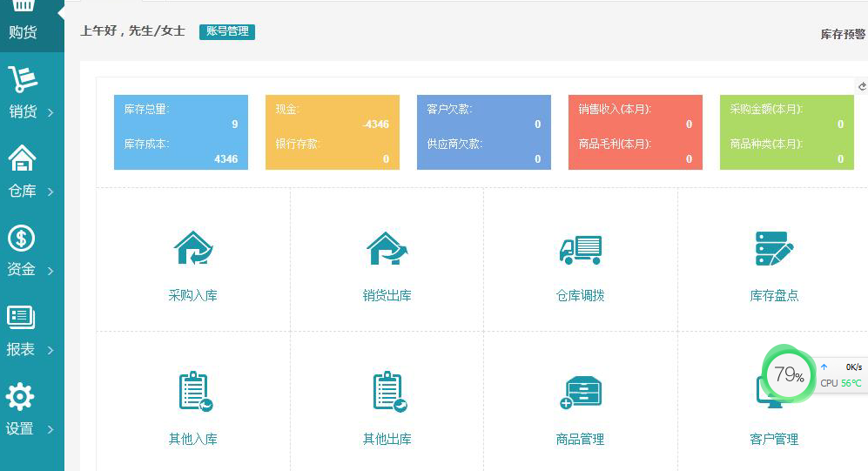Click the 其他出库 clipboard icon
The width and height of the screenshot is (868, 471).
387,392
